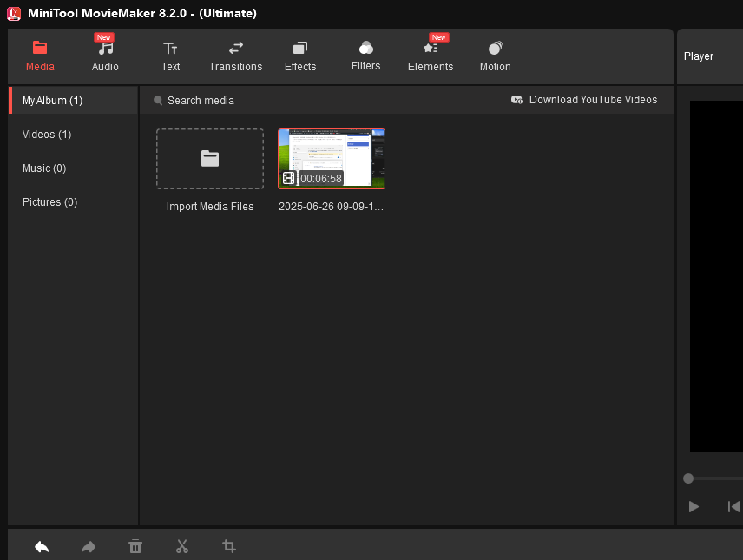
Task: Focus the Search media field
Action: pyautogui.click(x=201, y=101)
